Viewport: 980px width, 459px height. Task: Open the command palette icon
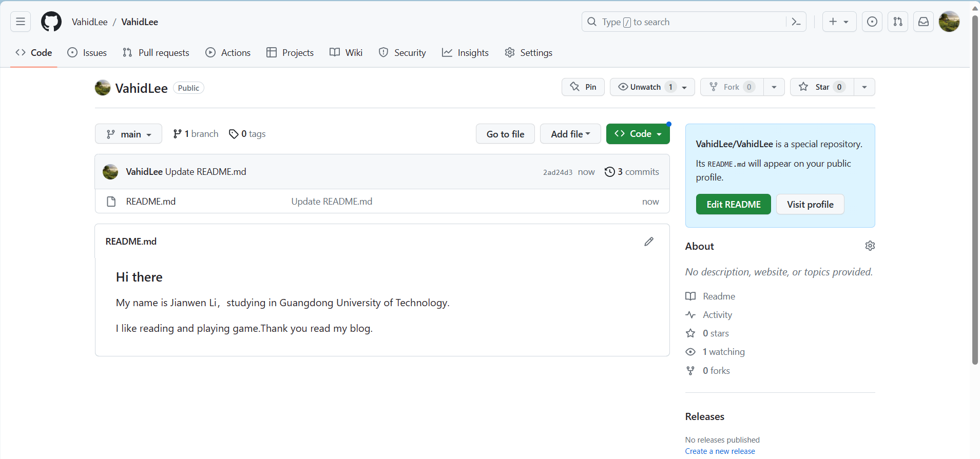click(x=796, y=22)
